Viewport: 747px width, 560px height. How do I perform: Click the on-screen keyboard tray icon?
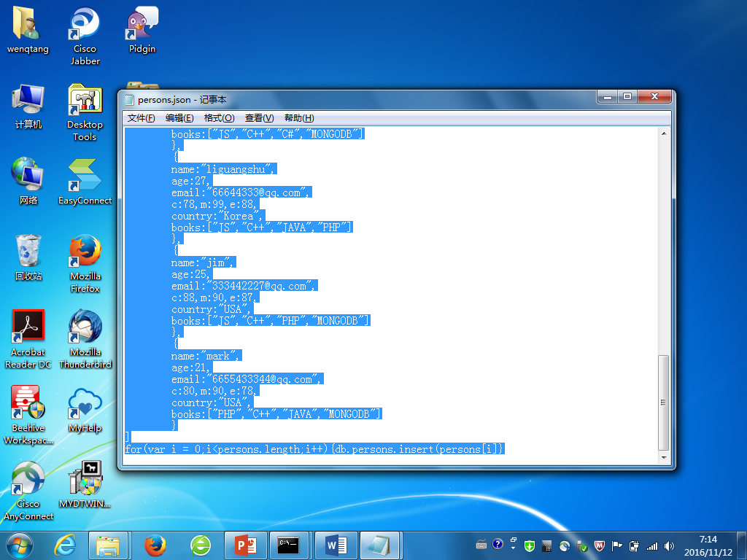(x=481, y=544)
